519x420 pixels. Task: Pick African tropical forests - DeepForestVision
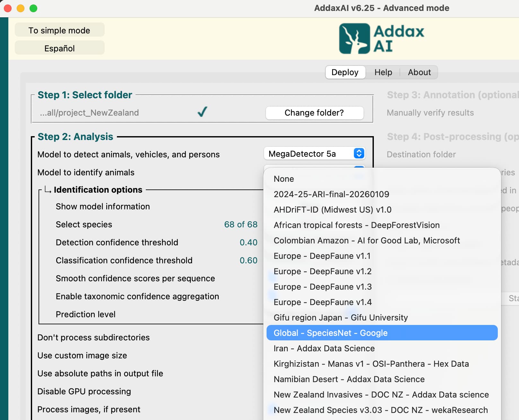[x=356, y=225]
